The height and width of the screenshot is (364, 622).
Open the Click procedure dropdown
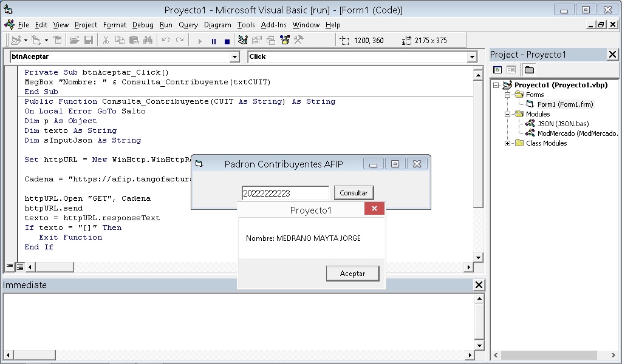point(471,57)
